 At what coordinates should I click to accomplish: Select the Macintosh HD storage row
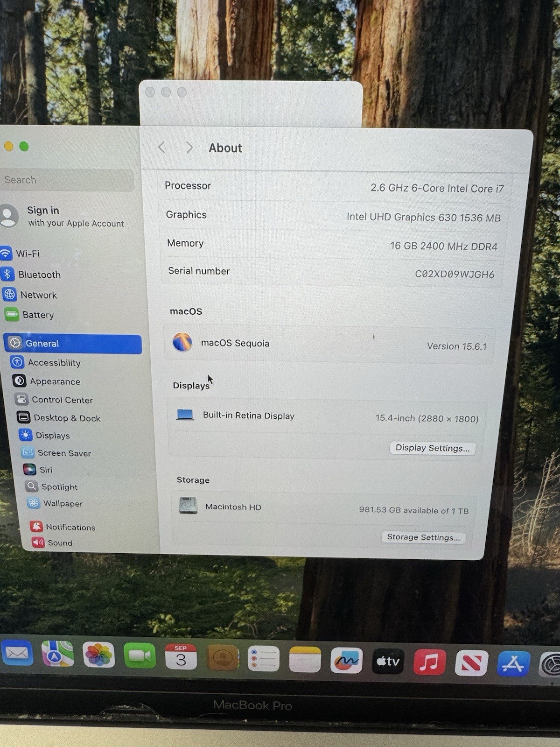coord(324,508)
